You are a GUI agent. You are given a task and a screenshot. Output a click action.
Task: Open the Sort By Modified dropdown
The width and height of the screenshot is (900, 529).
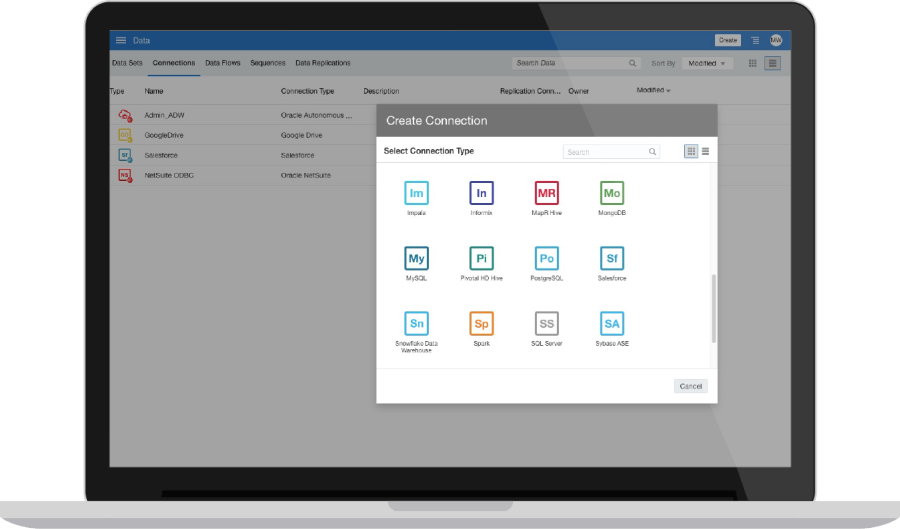tap(707, 63)
